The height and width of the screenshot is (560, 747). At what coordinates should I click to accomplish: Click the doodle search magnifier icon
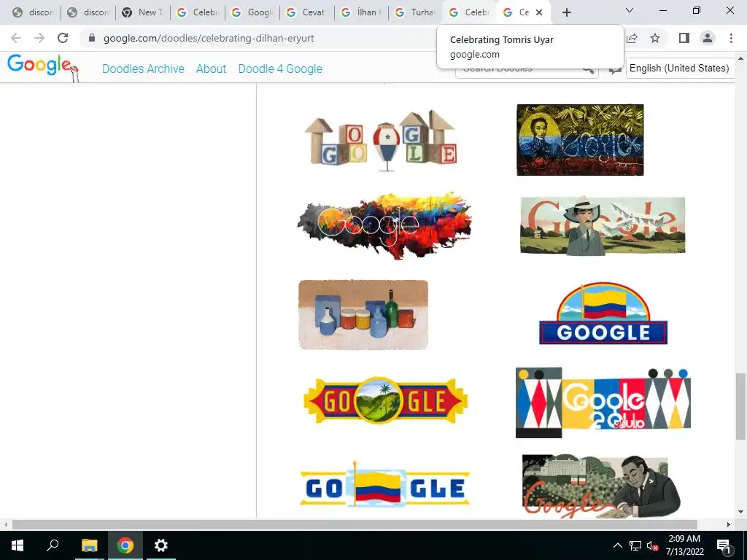pyautogui.click(x=589, y=69)
